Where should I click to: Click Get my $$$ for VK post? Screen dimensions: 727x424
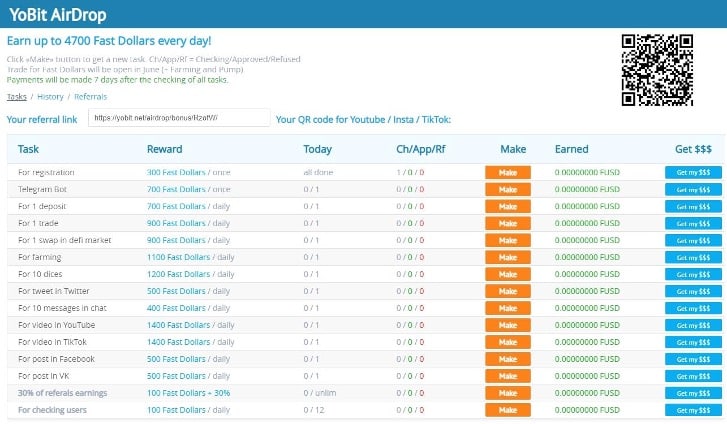pyautogui.click(x=693, y=376)
